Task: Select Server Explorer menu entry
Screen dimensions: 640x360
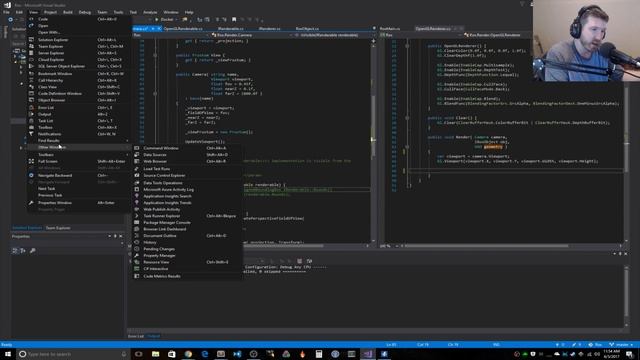Action: tap(78, 53)
